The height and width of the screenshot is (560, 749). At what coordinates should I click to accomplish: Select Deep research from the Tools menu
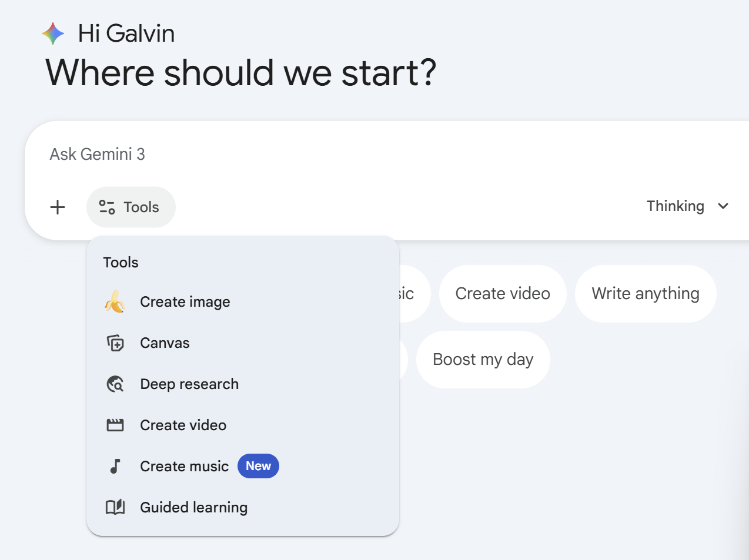[x=189, y=384]
